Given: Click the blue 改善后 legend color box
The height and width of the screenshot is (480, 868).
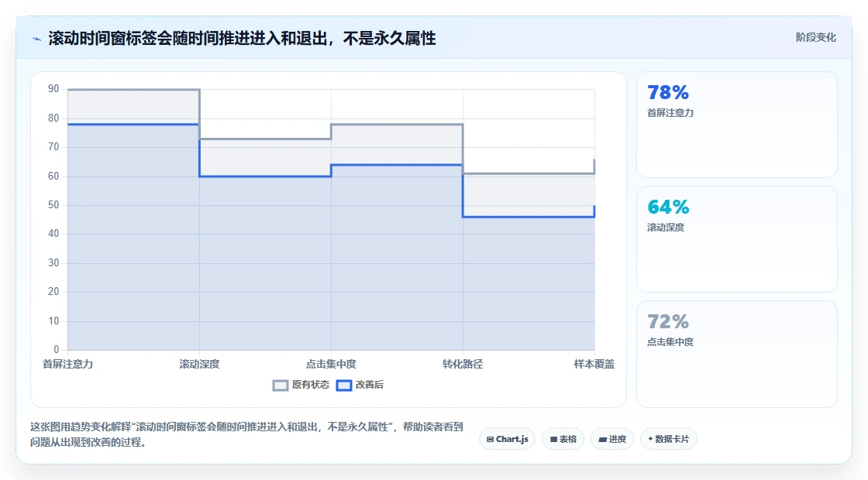Looking at the screenshot, I should pos(344,386).
